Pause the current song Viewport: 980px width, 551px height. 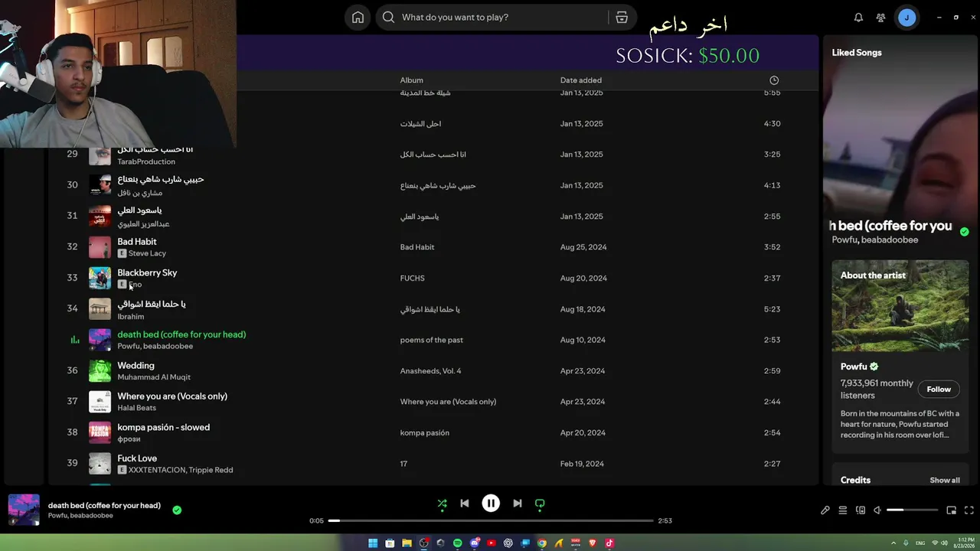click(491, 503)
